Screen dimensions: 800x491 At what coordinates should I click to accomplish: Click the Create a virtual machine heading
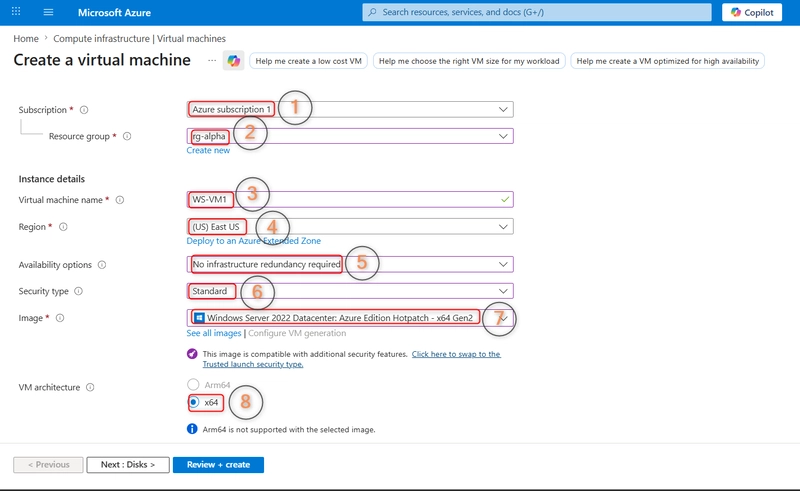click(x=102, y=60)
